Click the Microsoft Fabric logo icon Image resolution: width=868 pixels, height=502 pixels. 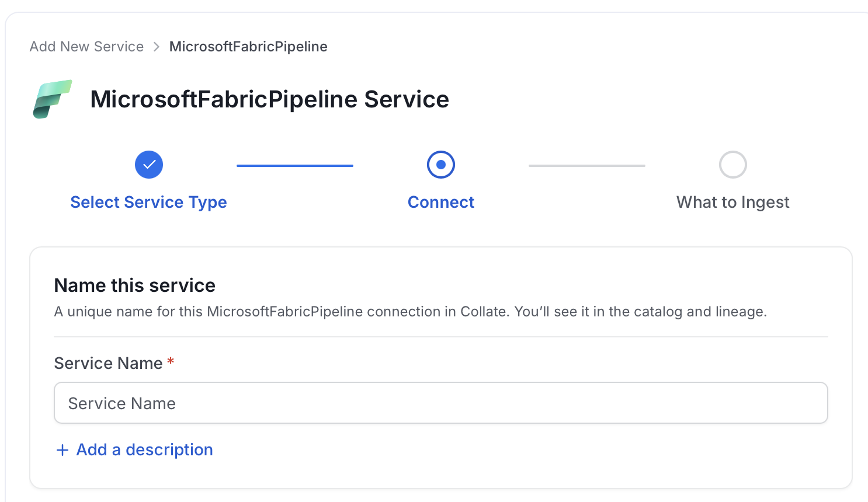pos(53,99)
